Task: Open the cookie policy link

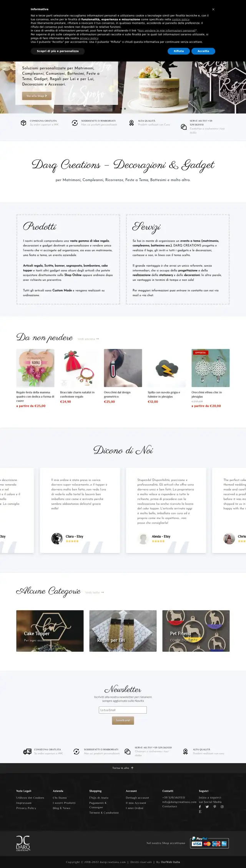Action: click(x=180, y=19)
